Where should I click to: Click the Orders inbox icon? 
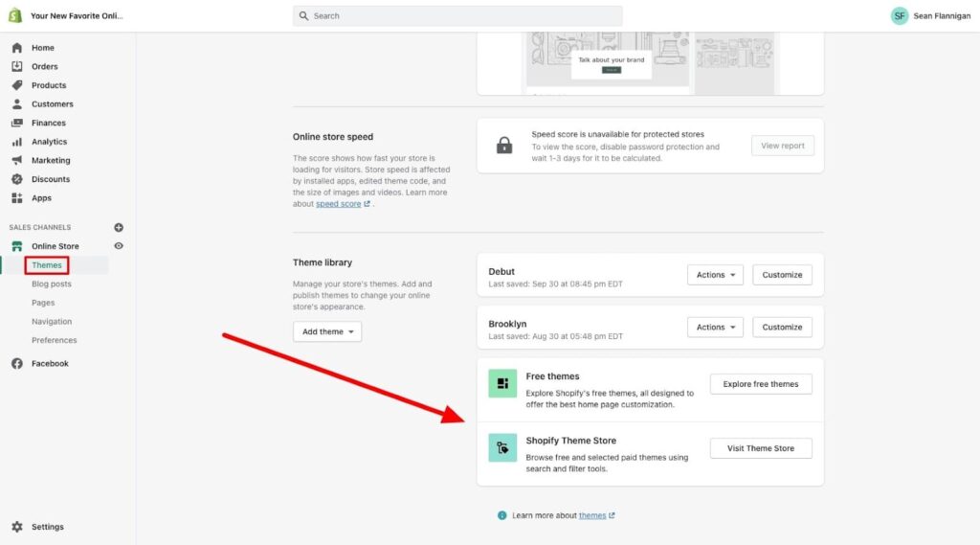click(x=17, y=66)
